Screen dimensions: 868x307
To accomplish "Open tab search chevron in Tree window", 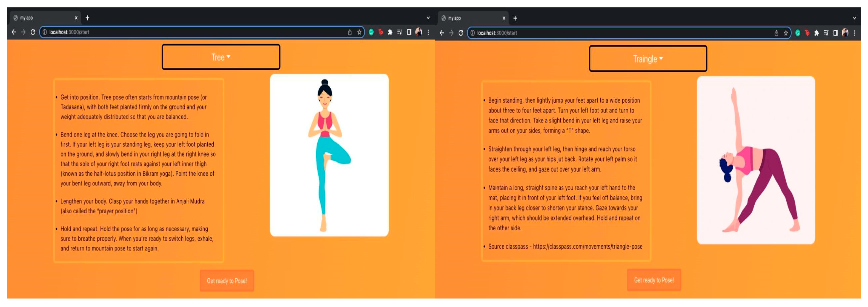I will point(428,18).
